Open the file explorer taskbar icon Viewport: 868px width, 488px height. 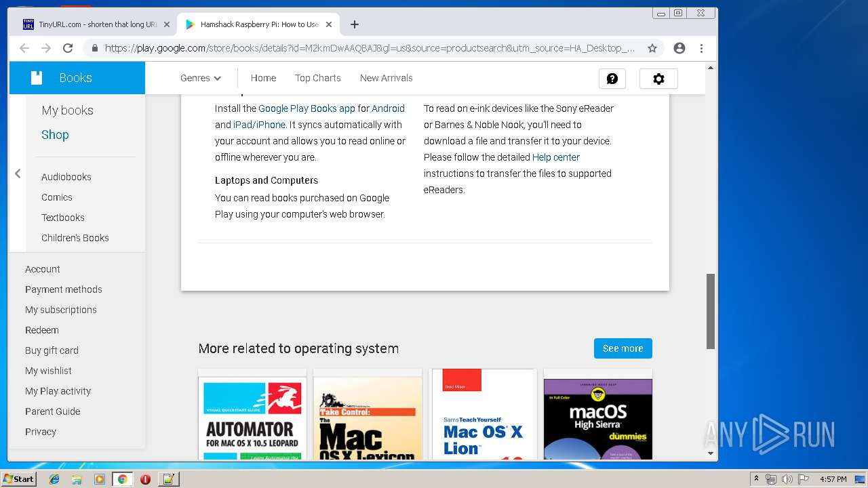pyautogui.click(x=77, y=479)
